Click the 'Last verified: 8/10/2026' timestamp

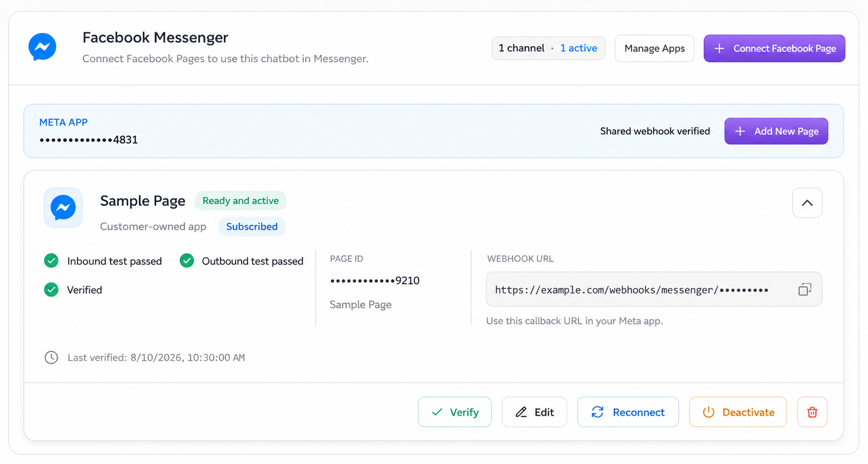point(156,358)
